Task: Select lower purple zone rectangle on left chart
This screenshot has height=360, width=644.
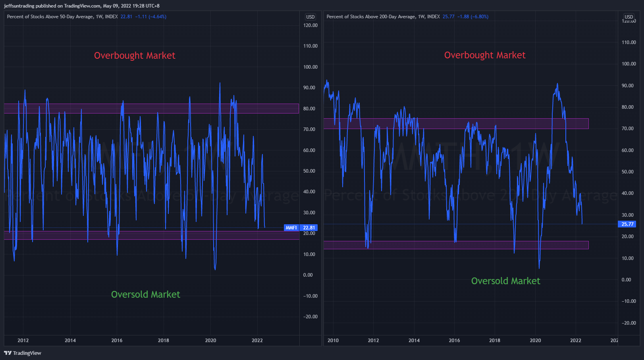Action: [151, 235]
